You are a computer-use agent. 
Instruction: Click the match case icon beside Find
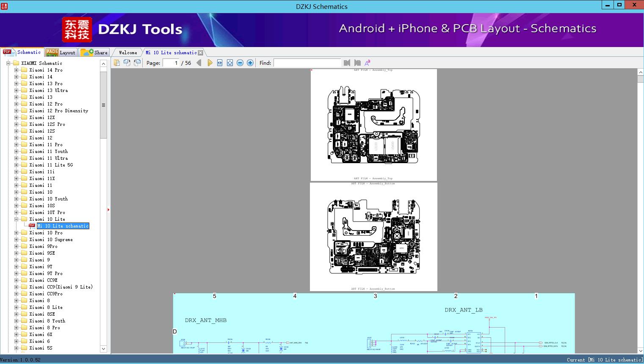[367, 63]
